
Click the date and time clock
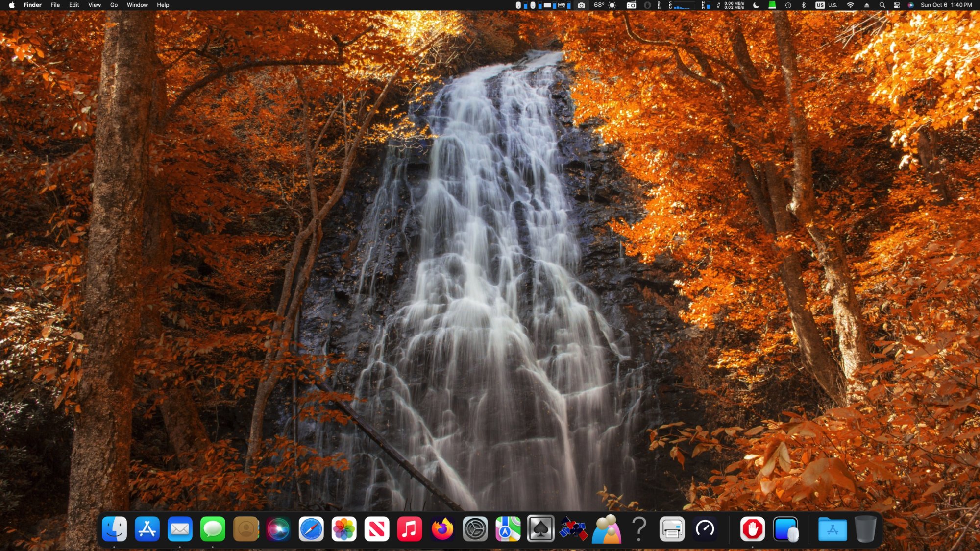(946, 5)
